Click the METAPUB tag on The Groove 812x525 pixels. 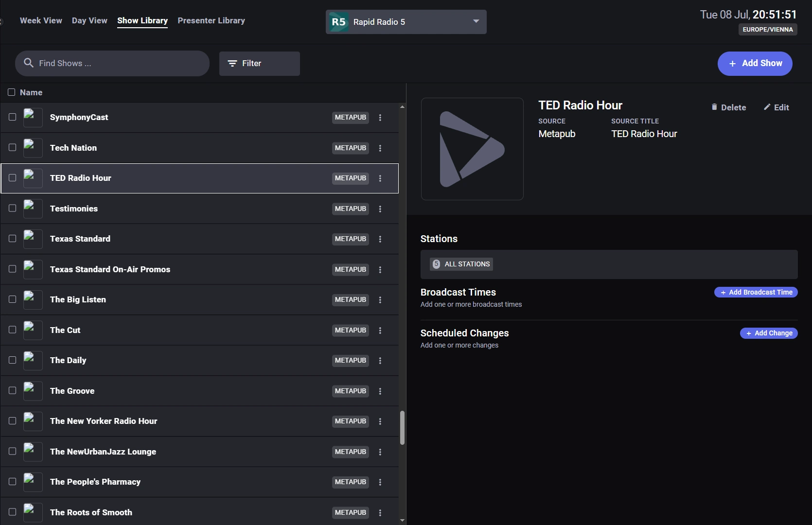pyautogui.click(x=351, y=391)
